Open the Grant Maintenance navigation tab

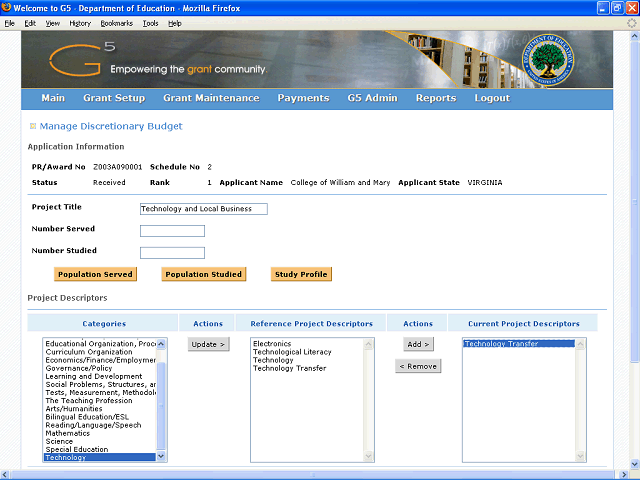[211, 98]
